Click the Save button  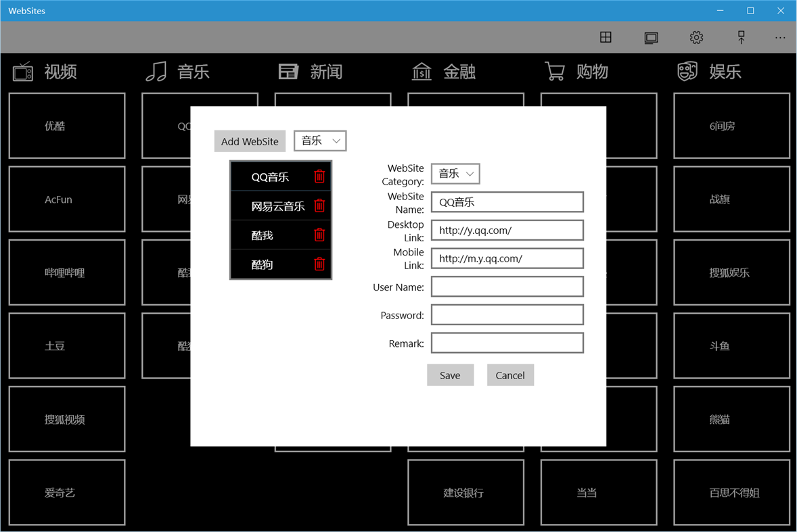point(450,375)
